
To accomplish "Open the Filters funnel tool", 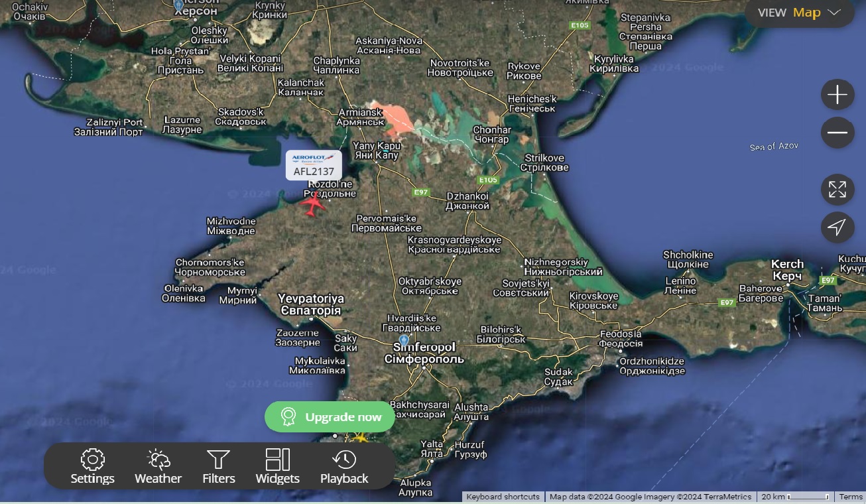I will coord(218,466).
